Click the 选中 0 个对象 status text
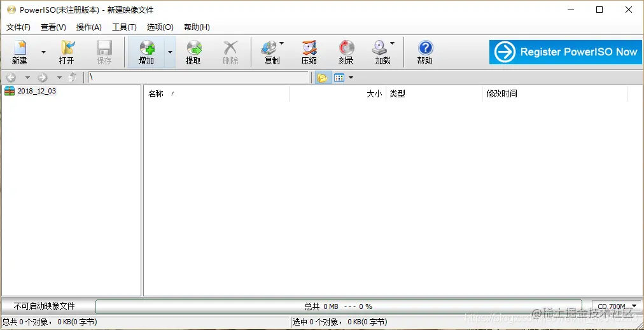The image size is (644, 330). [x=340, y=322]
